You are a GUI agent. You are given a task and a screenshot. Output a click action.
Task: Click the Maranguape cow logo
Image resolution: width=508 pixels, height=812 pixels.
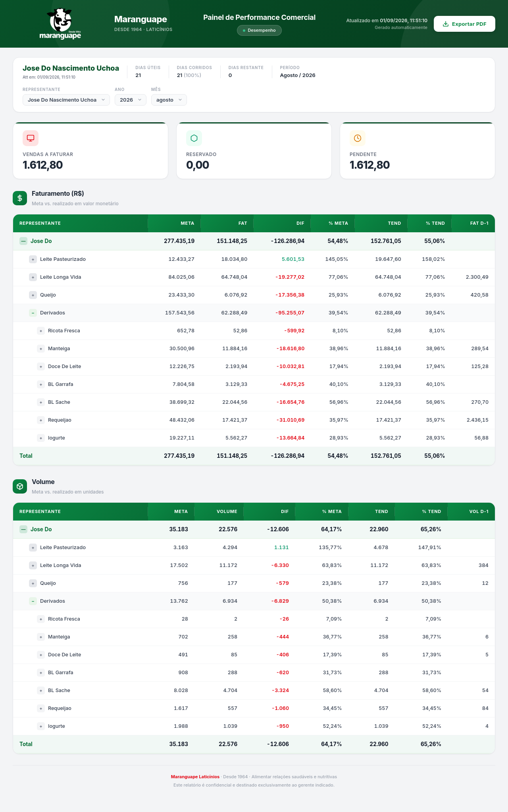click(60, 24)
